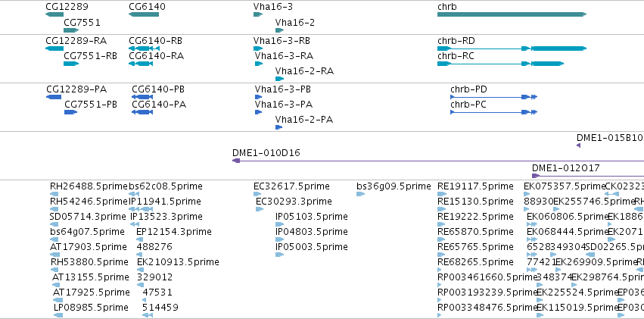Select the EC32617.5prime EST glyph
Screen dimensions: 644x319
258,194
